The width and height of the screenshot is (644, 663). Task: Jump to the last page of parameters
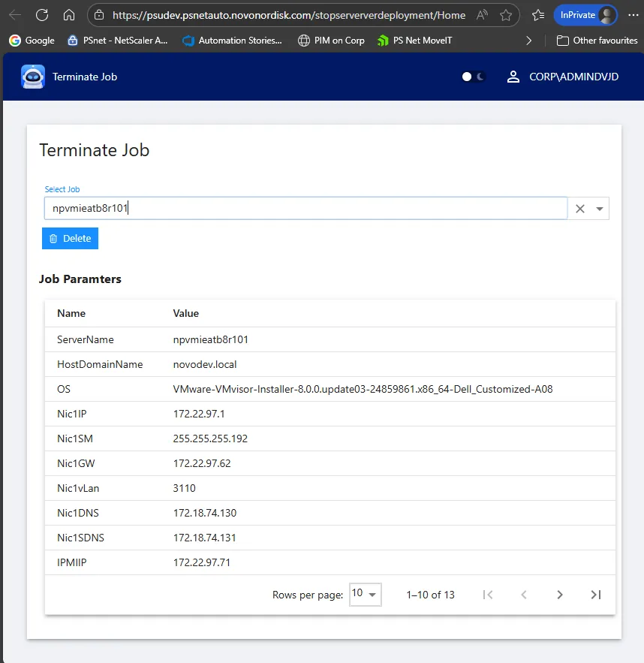point(596,595)
